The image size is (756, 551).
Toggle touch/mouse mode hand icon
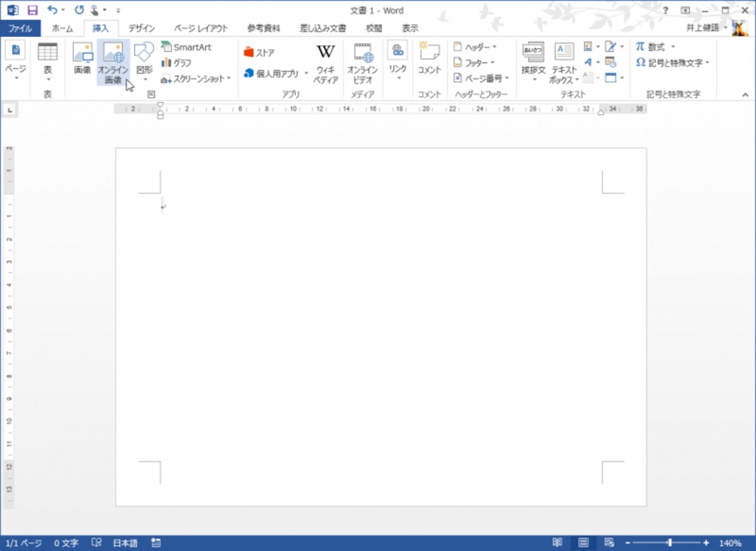[x=94, y=10]
